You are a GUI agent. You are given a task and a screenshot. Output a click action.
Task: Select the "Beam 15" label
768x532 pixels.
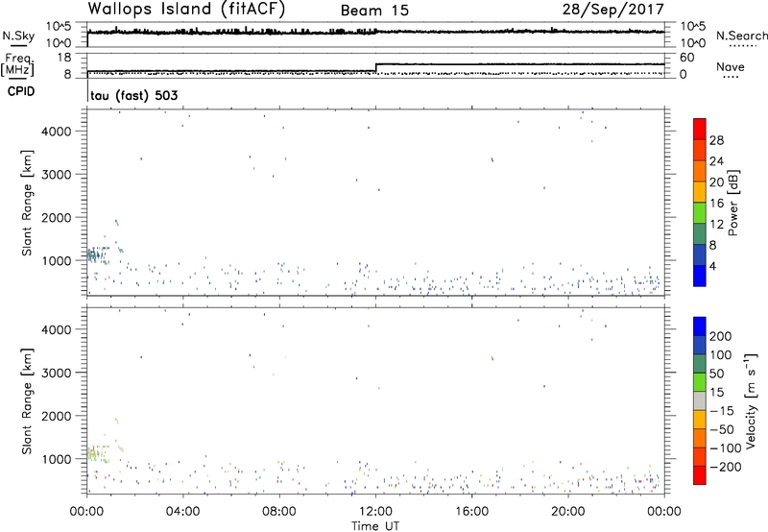[x=374, y=11]
